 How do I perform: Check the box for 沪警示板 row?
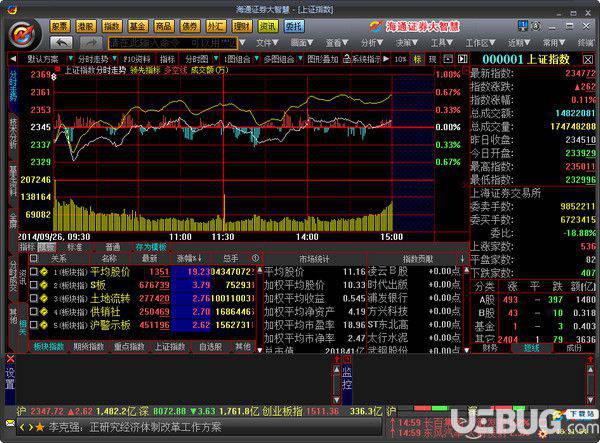(34, 325)
